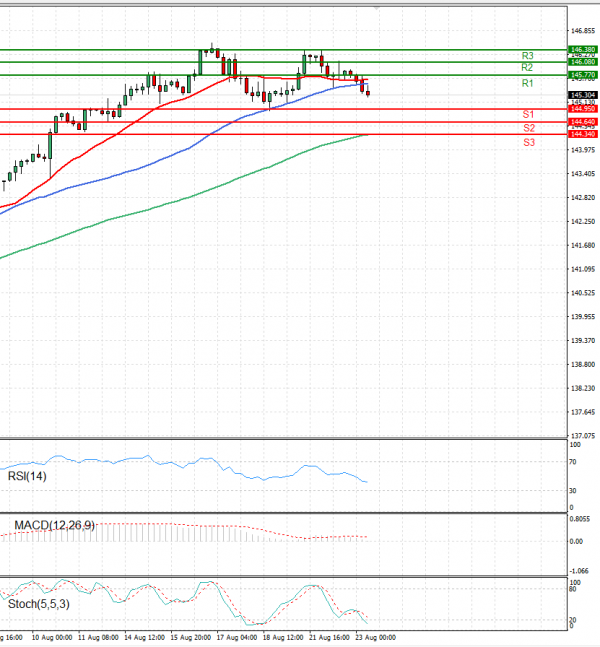Select the 146.080 price tag
The width and height of the screenshot is (600, 647).
click(583, 62)
